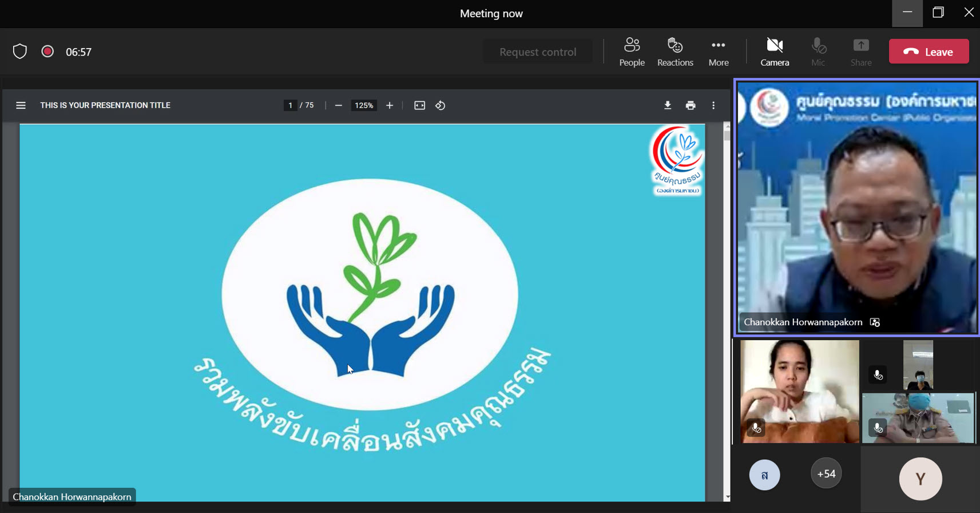Viewport: 980px width, 513px height.
Task: Click the PDF vertical scrollbar thumb
Action: tap(727, 136)
